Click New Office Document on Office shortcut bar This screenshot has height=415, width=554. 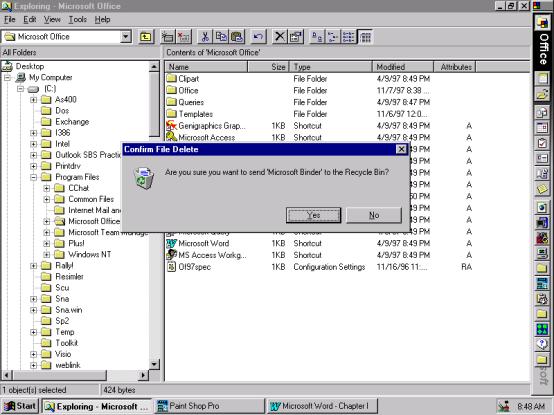click(542, 78)
